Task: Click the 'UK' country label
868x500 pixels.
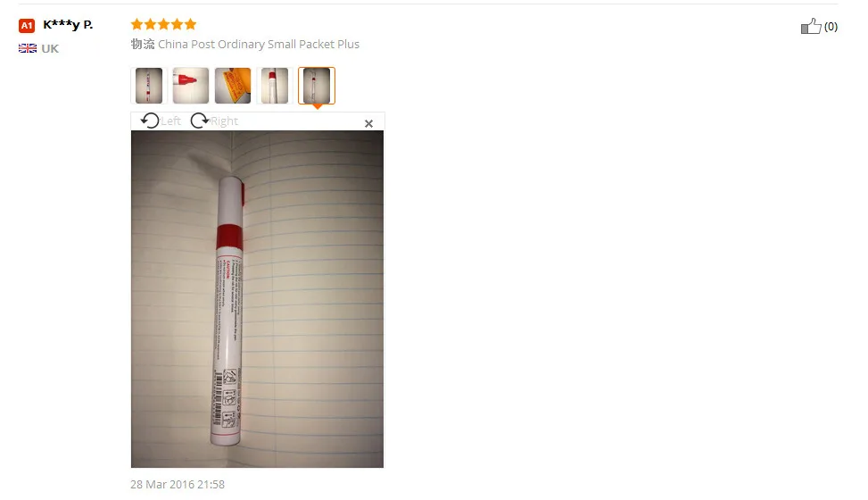Action: point(50,49)
